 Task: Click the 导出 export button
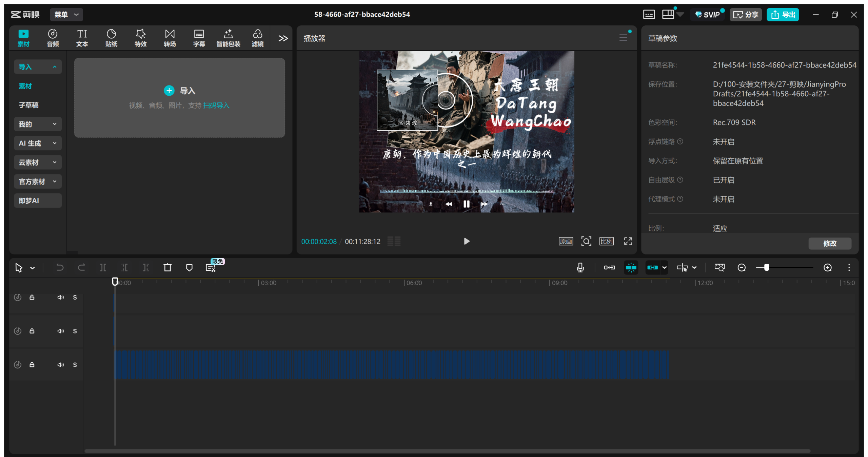click(783, 15)
